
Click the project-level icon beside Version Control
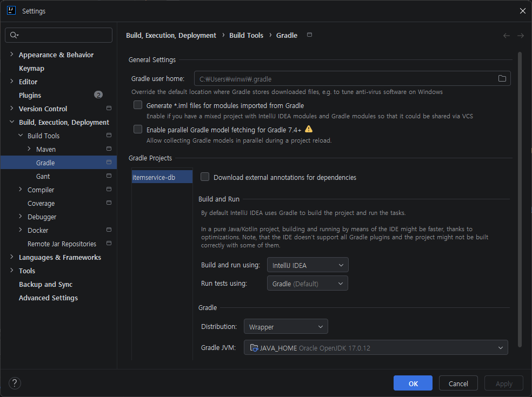(109, 108)
